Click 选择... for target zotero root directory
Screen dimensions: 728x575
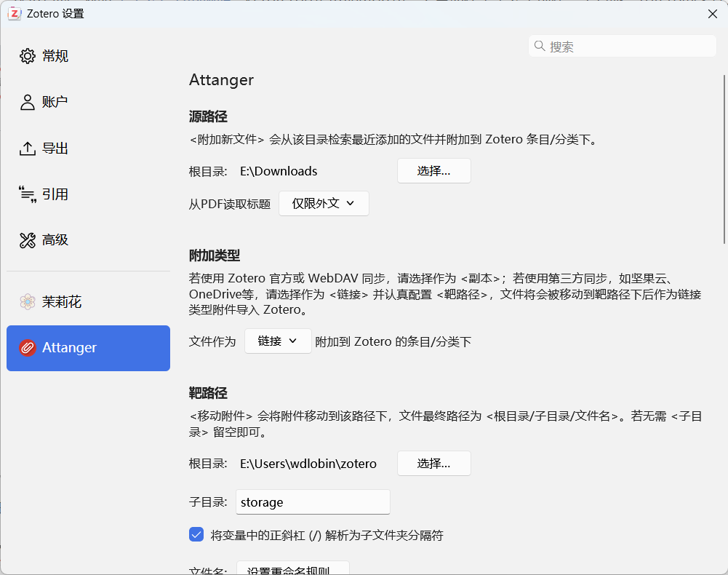coord(433,464)
